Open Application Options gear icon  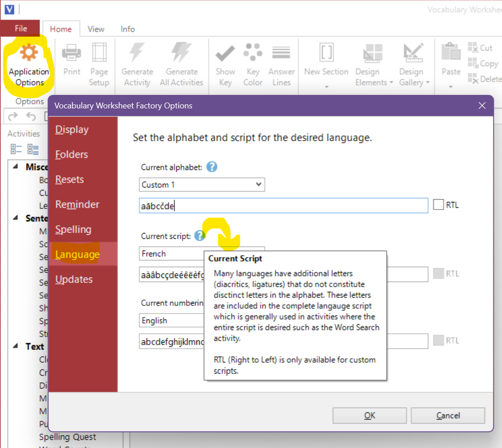point(29,52)
